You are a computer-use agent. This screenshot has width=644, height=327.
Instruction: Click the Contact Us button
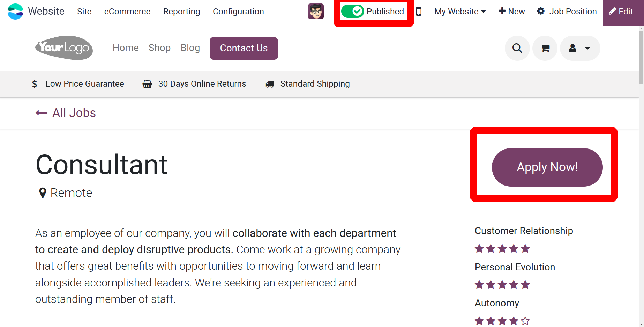244,48
